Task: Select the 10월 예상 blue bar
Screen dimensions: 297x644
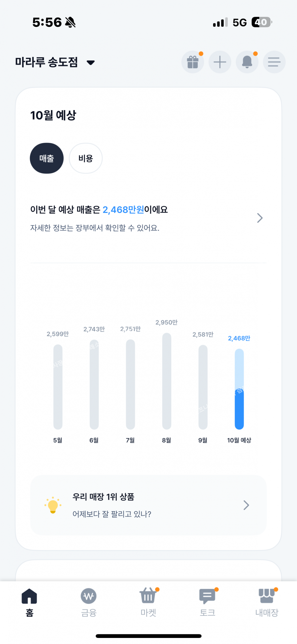Action: pos(239,389)
